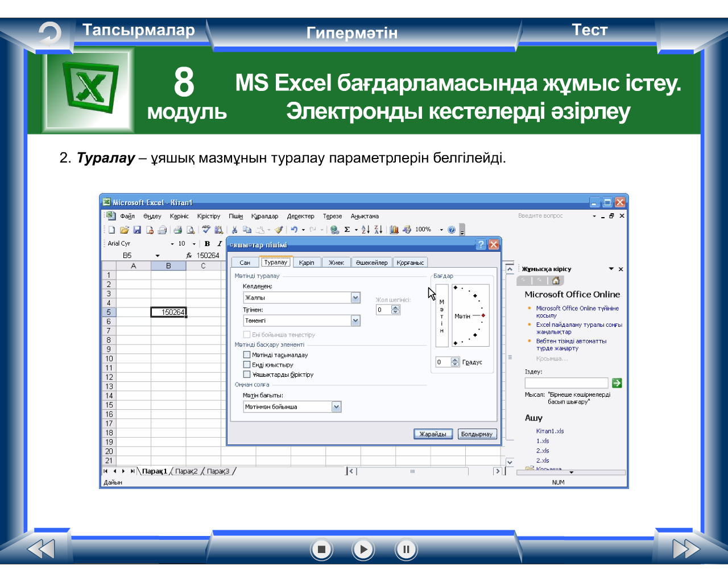
Task: Toggle Bold formatting button
Action: tap(208, 243)
